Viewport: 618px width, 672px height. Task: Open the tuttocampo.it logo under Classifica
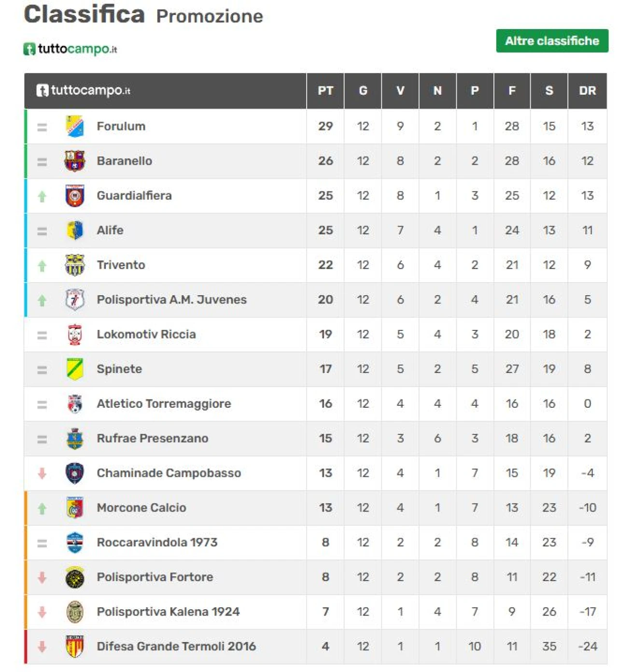coord(70,49)
